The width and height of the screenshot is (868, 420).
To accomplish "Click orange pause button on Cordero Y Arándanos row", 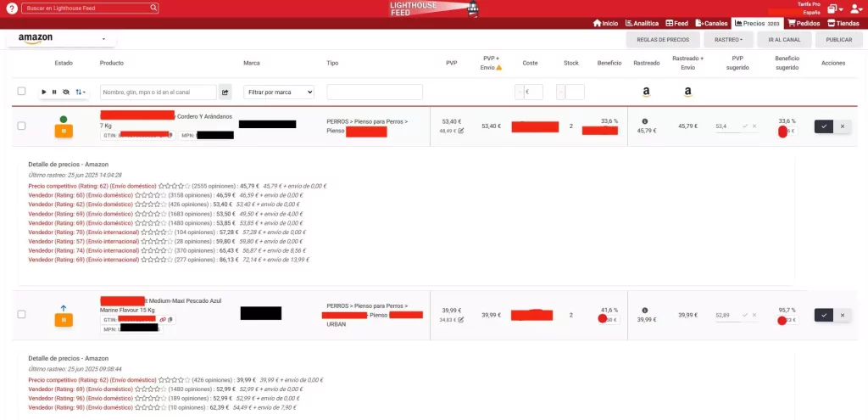I will pos(64,132).
